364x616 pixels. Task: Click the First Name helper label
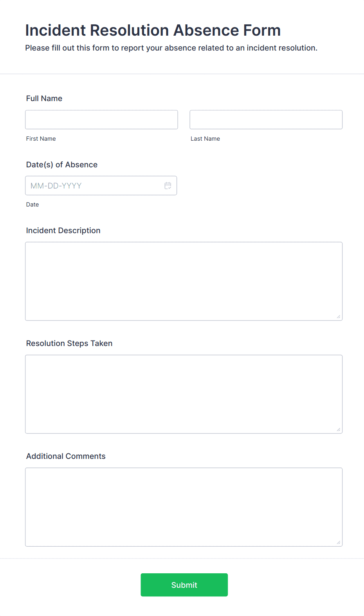[x=41, y=138]
